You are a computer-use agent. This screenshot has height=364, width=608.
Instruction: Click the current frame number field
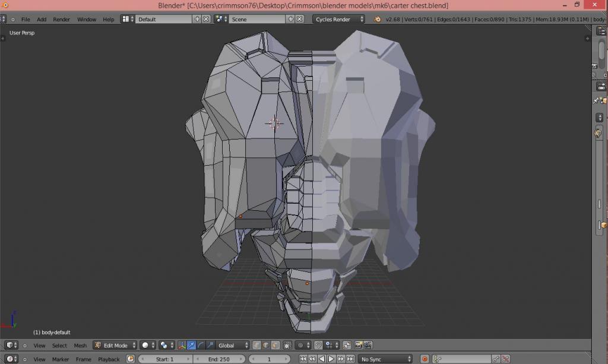pos(269,359)
